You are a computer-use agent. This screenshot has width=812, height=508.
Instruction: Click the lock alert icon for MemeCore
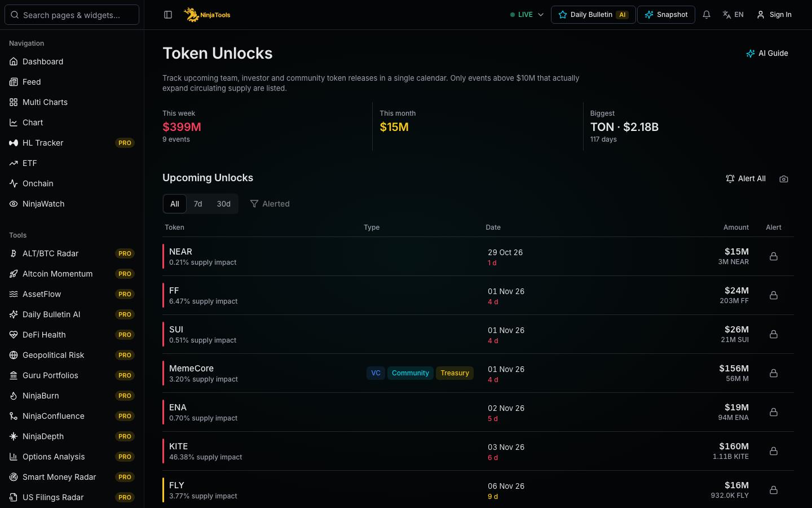pyautogui.click(x=774, y=373)
